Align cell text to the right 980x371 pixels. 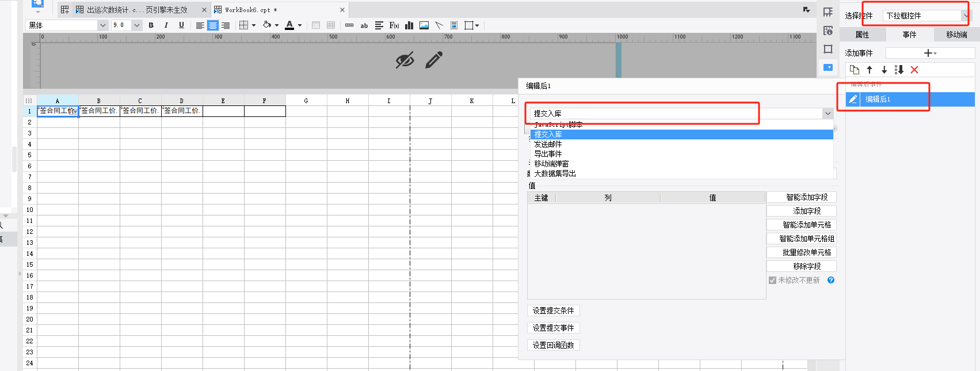click(x=226, y=25)
